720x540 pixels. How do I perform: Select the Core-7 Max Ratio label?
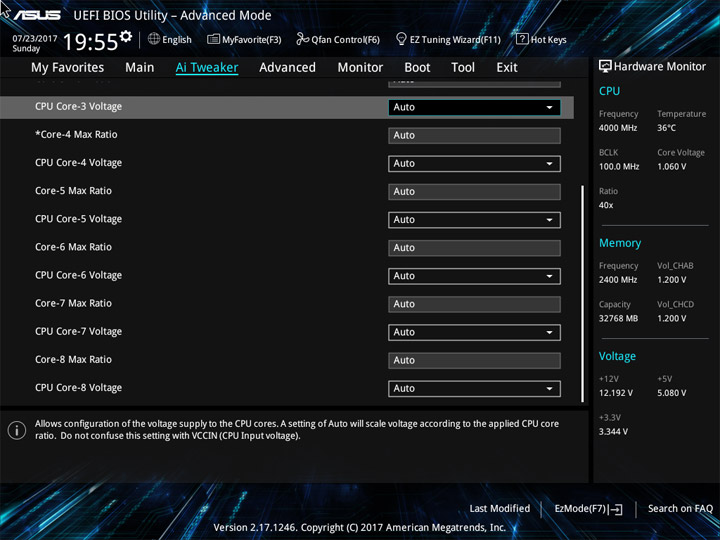pyautogui.click(x=73, y=304)
